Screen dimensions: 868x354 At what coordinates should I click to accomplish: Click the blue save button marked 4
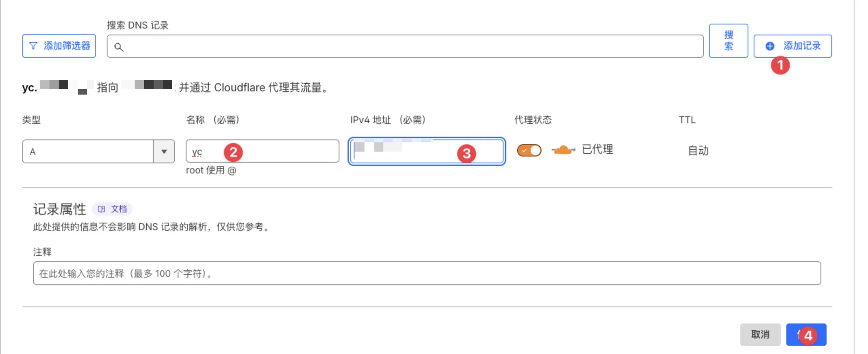807,335
